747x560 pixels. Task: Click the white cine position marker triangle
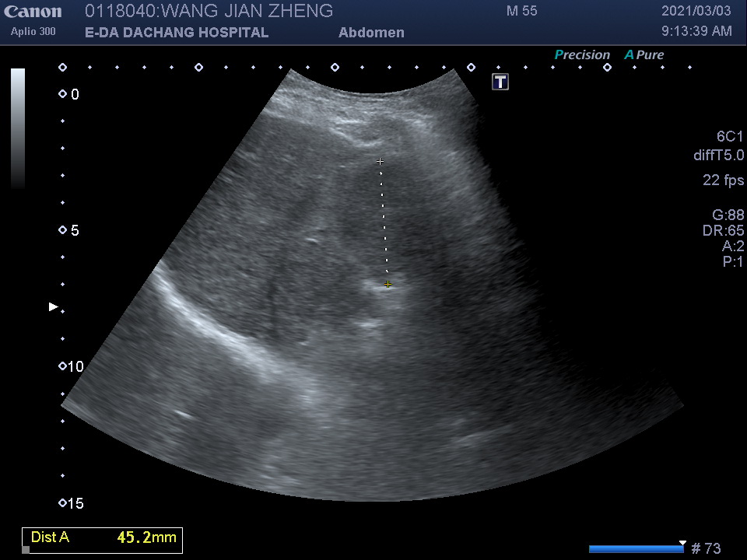point(682,543)
